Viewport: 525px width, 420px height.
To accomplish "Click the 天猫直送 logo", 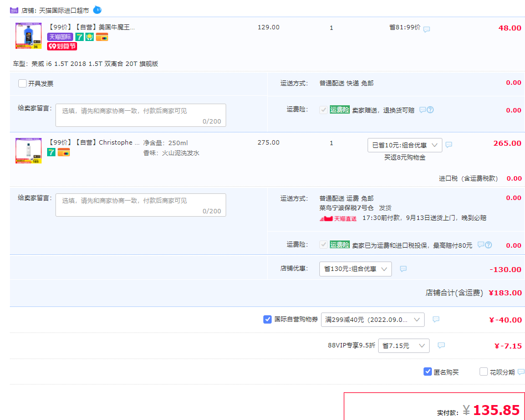I will tap(338, 218).
